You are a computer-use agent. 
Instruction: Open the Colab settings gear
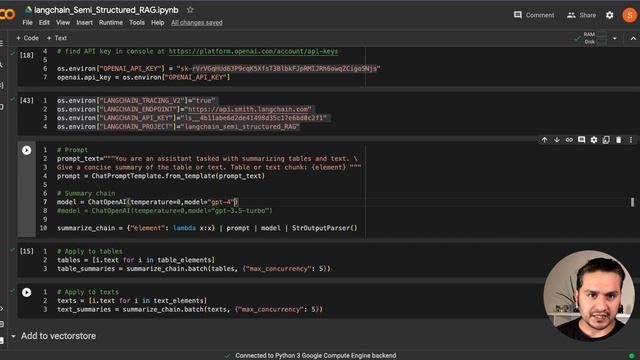click(609, 15)
